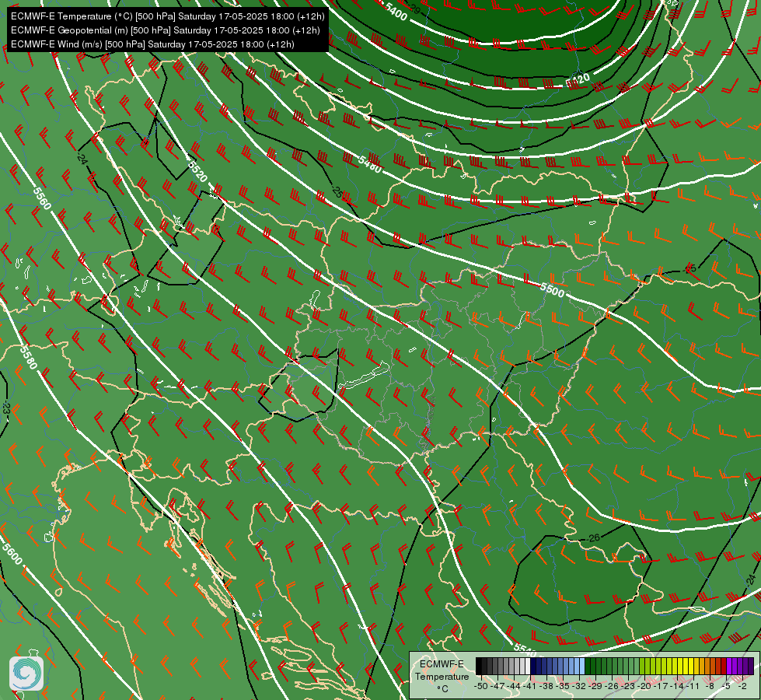The image size is (761, 700).
Task: Click the -41 value in the legend
Action: (x=530, y=687)
